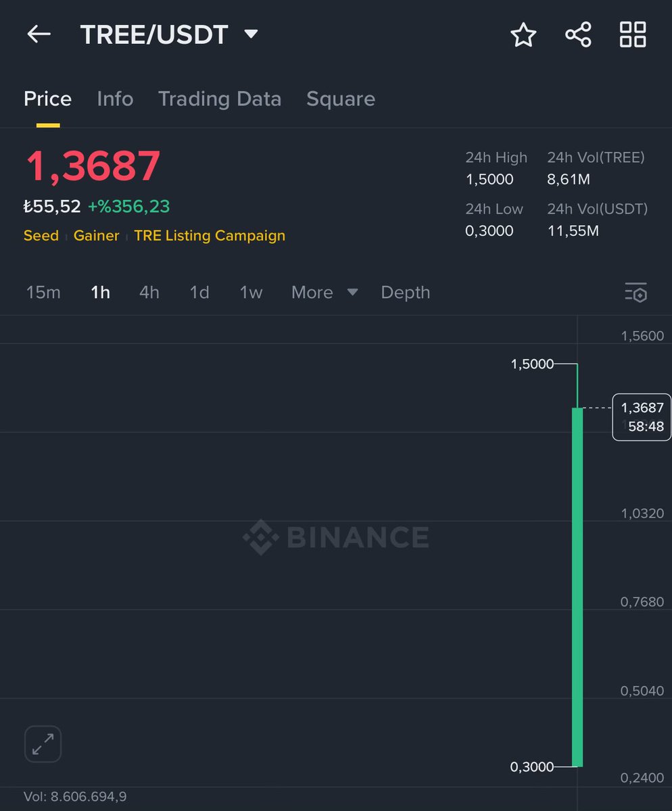Open the grid layout icon top right
This screenshot has width=672, height=811.
(x=633, y=34)
